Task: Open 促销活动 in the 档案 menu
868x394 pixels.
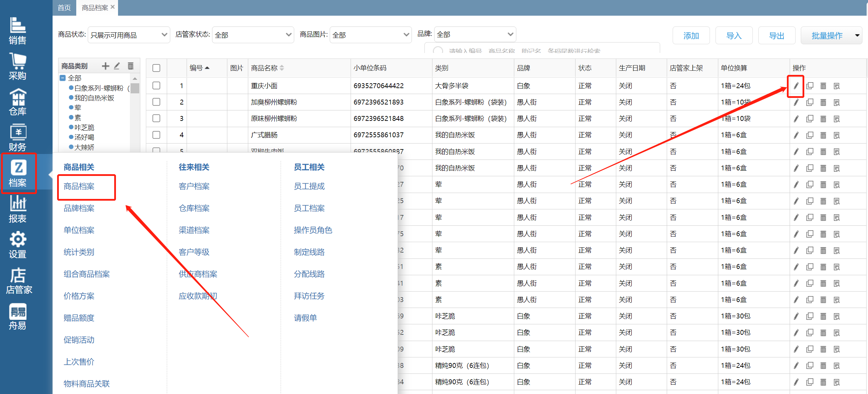Action: 79,340
